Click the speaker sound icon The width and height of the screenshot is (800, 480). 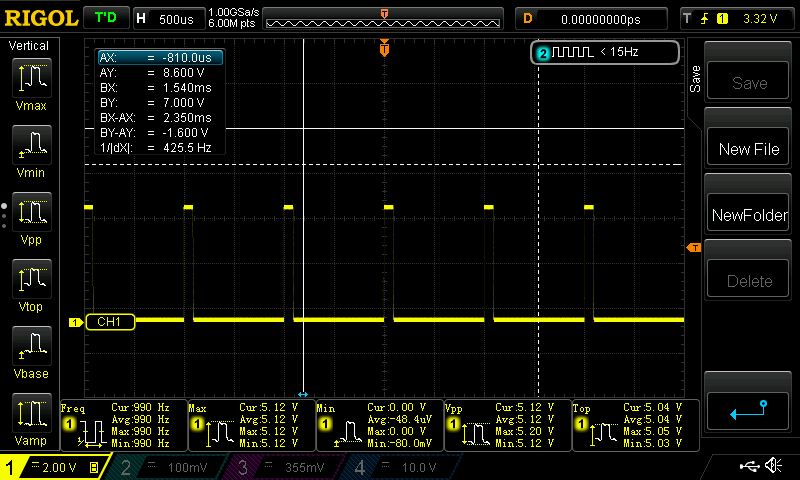(x=772, y=466)
